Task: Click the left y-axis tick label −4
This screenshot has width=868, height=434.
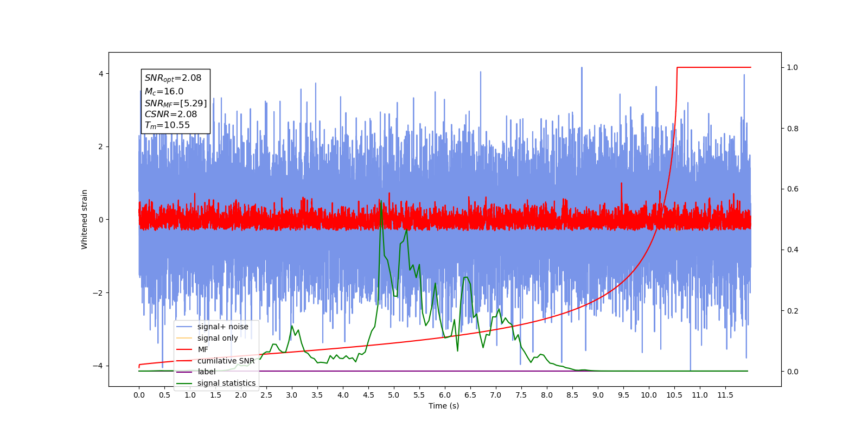Action: click(x=98, y=366)
